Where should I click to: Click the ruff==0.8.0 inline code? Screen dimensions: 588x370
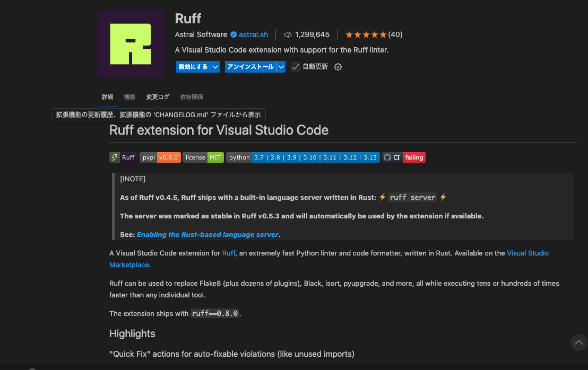pos(215,313)
